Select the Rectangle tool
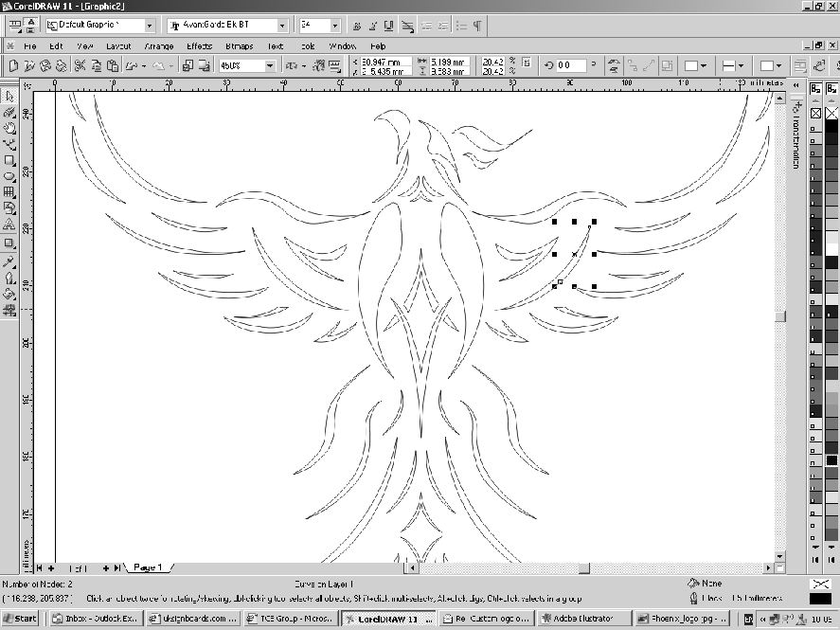This screenshot has height=630, width=840. tap(9, 160)
